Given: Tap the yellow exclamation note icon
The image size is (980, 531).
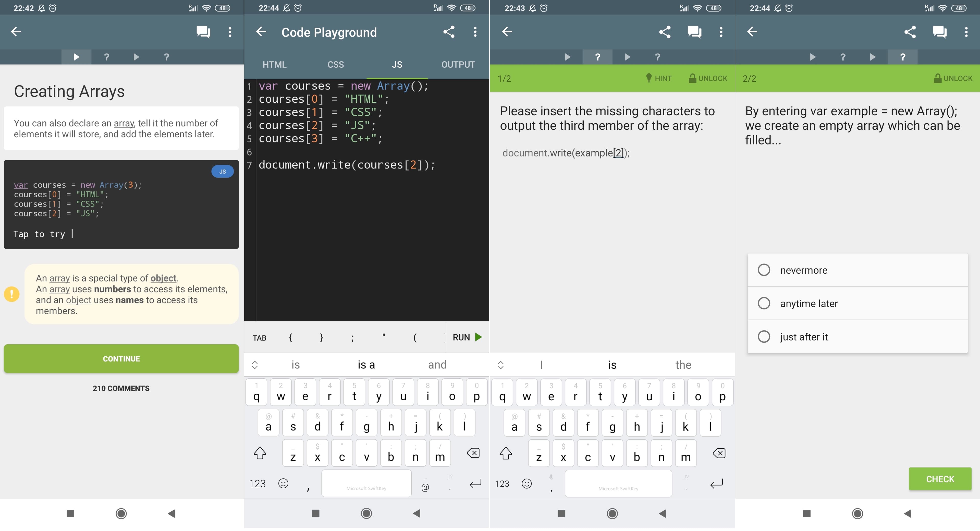Looking at the screenshot, I should pyautogui.click(x=12, y=294).
